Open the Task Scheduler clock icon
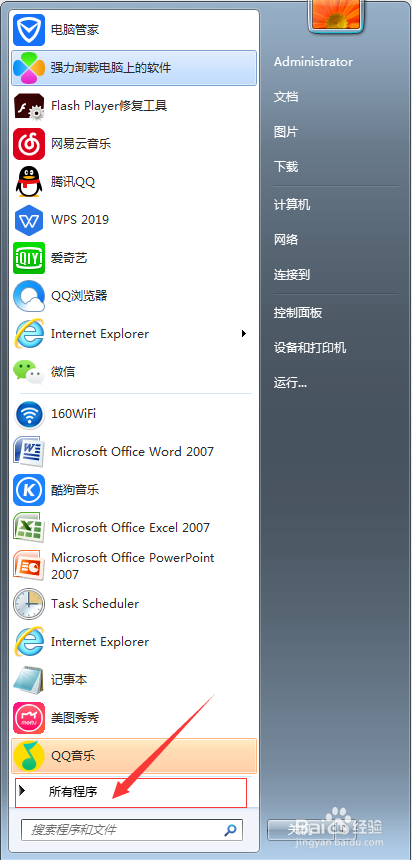 pos(29,604)
